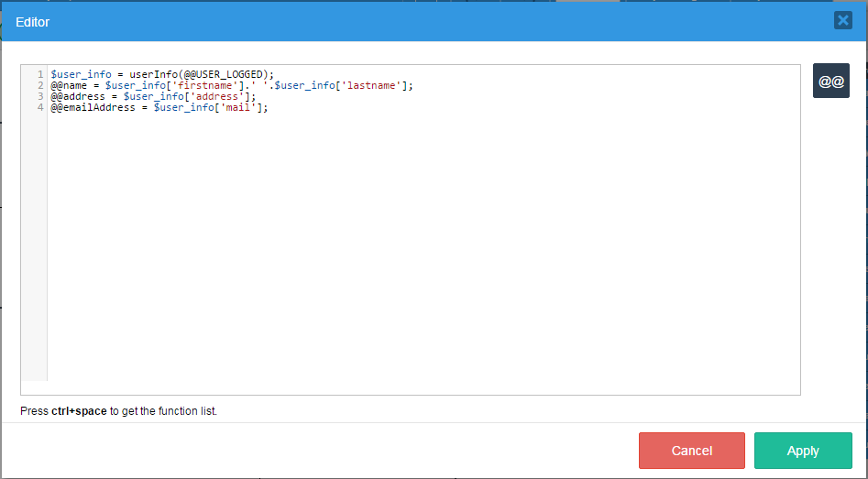Open the @@ variable picker
This screenshot has width=868, height=479.
point(831,81)
